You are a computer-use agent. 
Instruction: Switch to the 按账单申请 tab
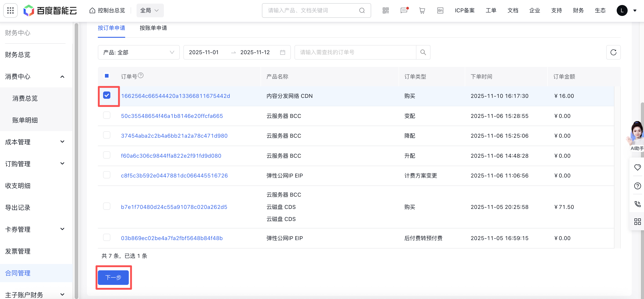coord(153,28)
